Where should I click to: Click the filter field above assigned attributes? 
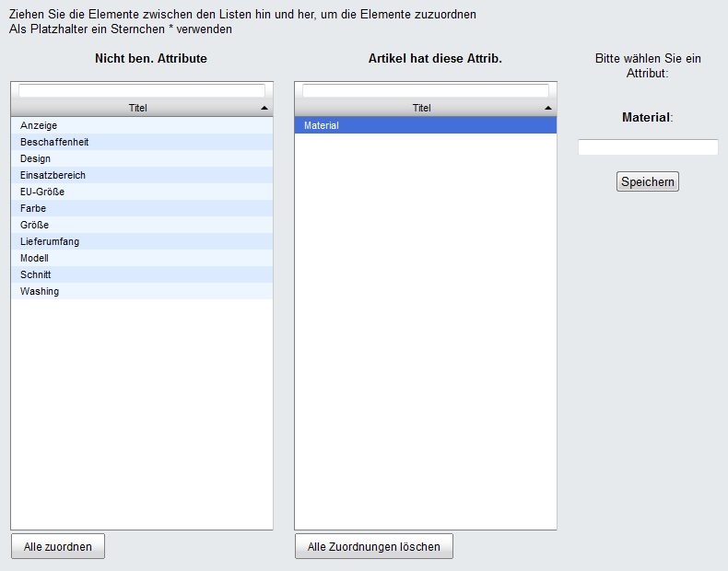[426, 91]
